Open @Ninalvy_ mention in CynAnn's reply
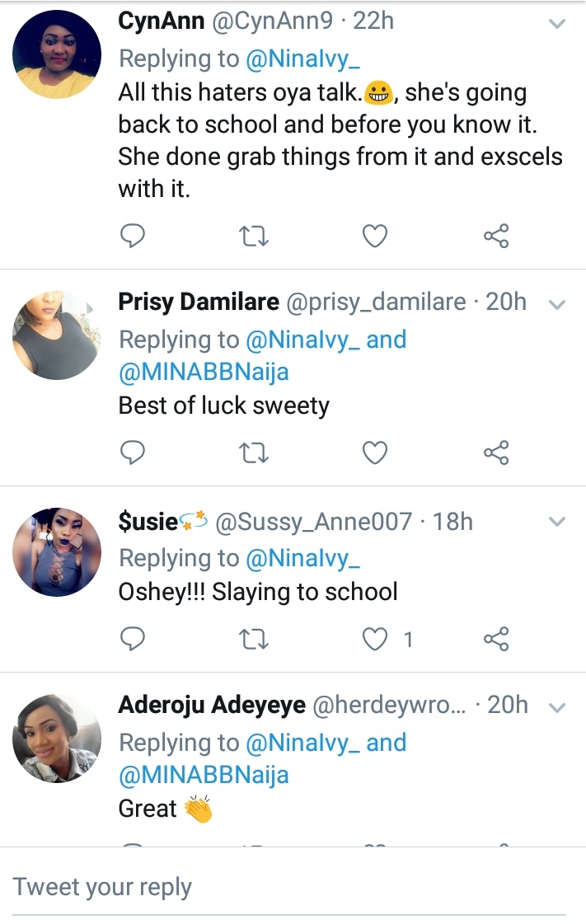Screen dimensions: 586x924 [303, 59]
